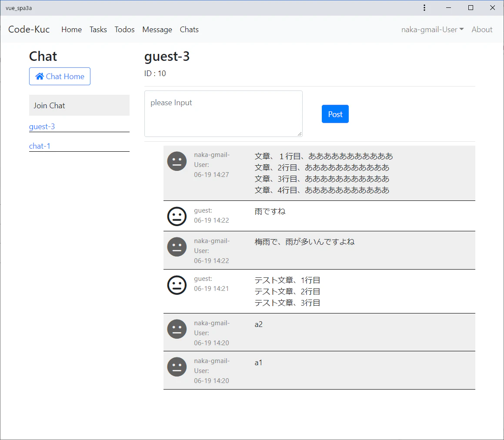Image resolution: width=504 pixels, height=440 pixels.
Task: Click the Code-Kuc brand logo
Action: click(29, 29)
